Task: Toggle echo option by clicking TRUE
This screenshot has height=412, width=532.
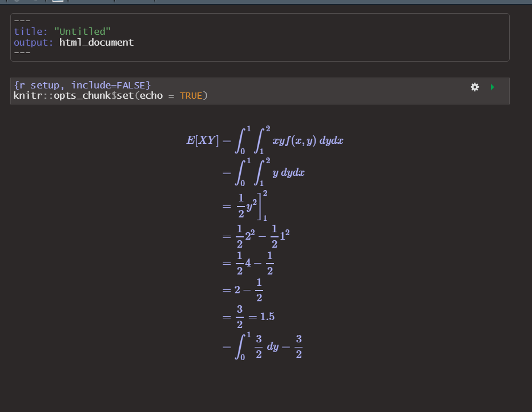Action: (x=192, y=95)
